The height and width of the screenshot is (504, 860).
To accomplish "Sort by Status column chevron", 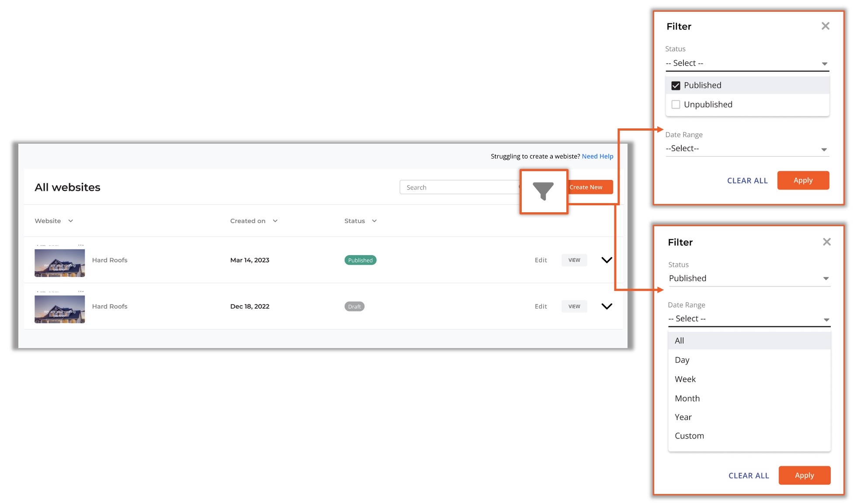I will (375, 221).
